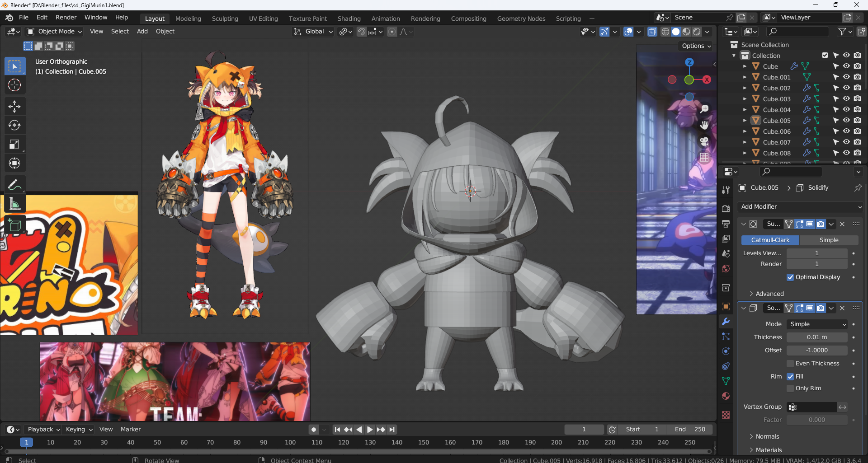Click the Offset -1.0000 slider
The image size is (868, 463).
pyautogui.click(x=817, y=351)
